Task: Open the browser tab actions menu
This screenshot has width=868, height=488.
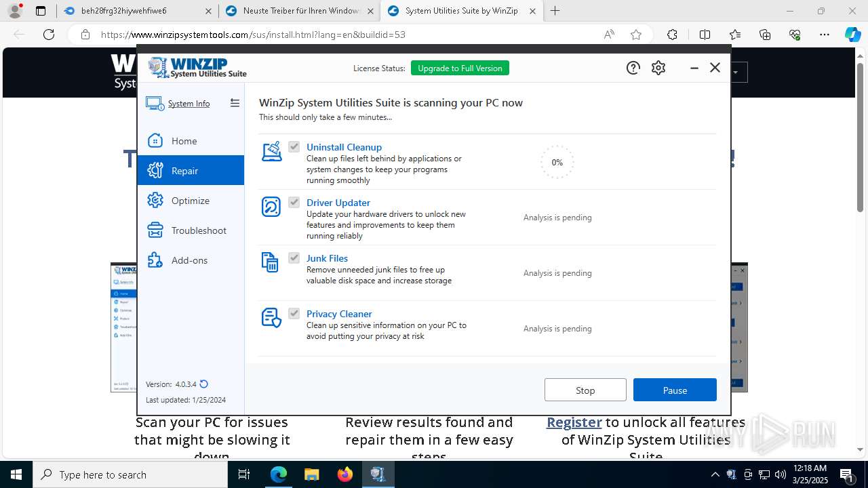Action: pos(41,11)
